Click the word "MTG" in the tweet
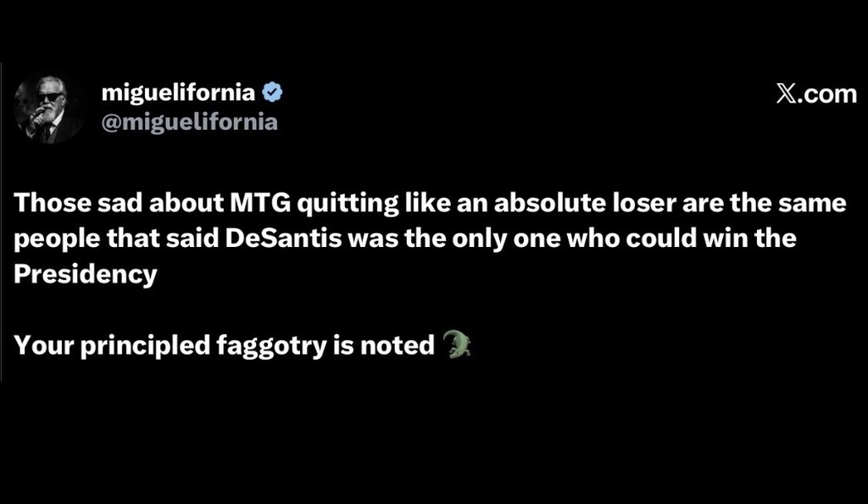Image resolution: width=868 pixels, height=504 pixels. point(247,203)
